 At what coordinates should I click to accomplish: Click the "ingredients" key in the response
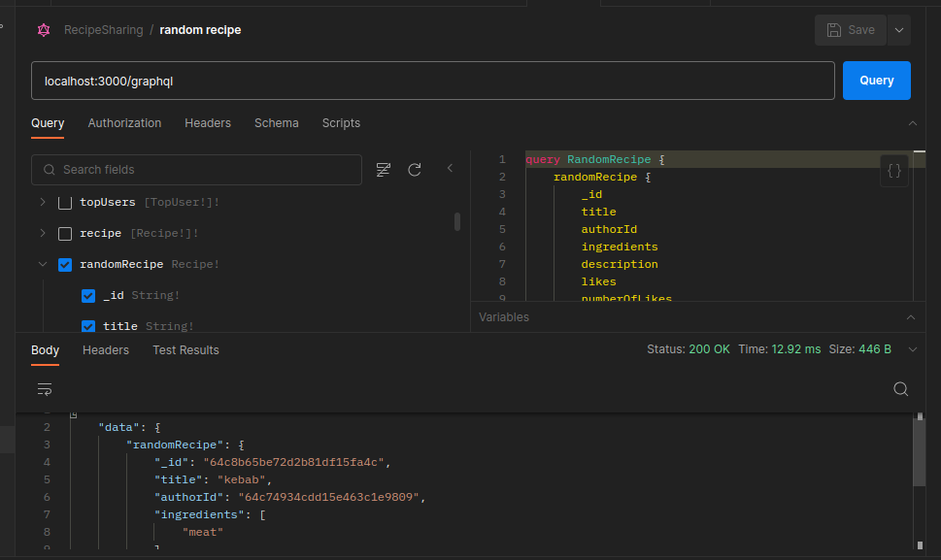(x=200, y=514)
